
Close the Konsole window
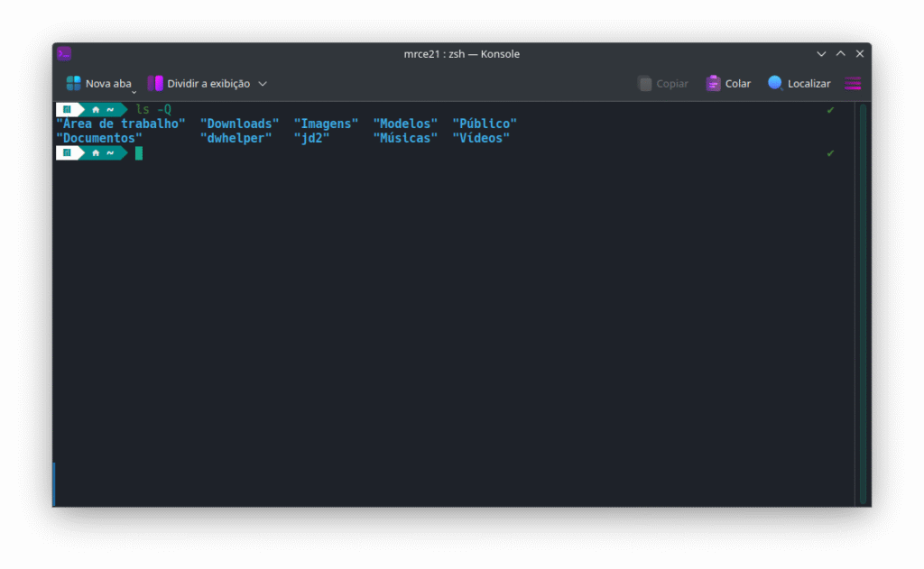(x=859, y=54)
